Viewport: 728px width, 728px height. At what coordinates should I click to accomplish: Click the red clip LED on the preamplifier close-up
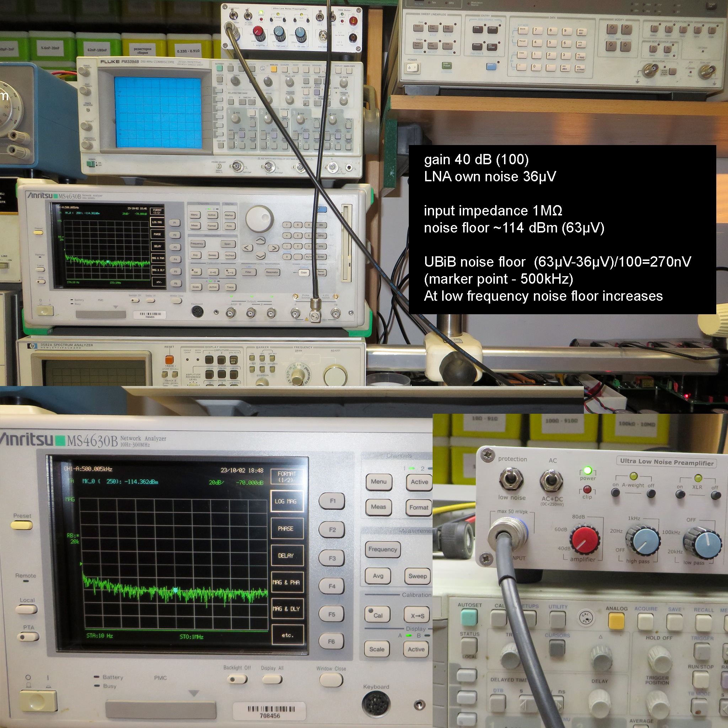(x=587, y=489)
